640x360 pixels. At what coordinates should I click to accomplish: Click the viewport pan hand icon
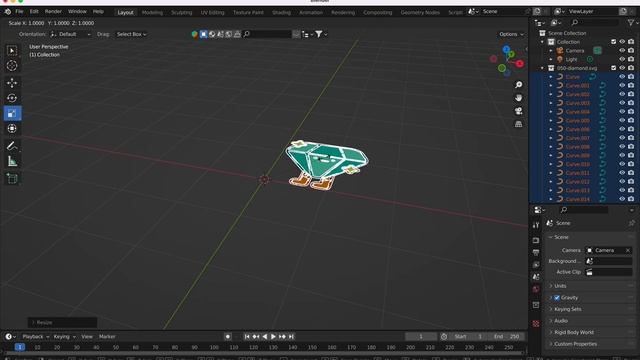(x=518, y=98)
